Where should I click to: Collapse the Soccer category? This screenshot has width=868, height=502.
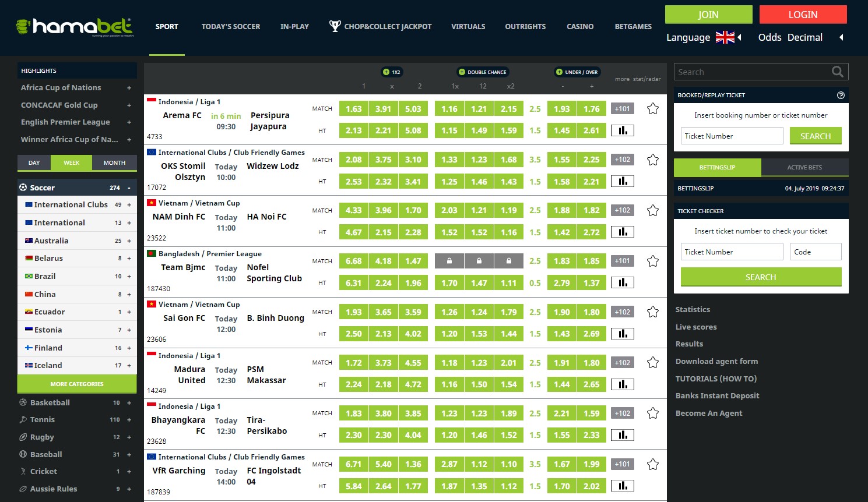click(x=129, y=188)
